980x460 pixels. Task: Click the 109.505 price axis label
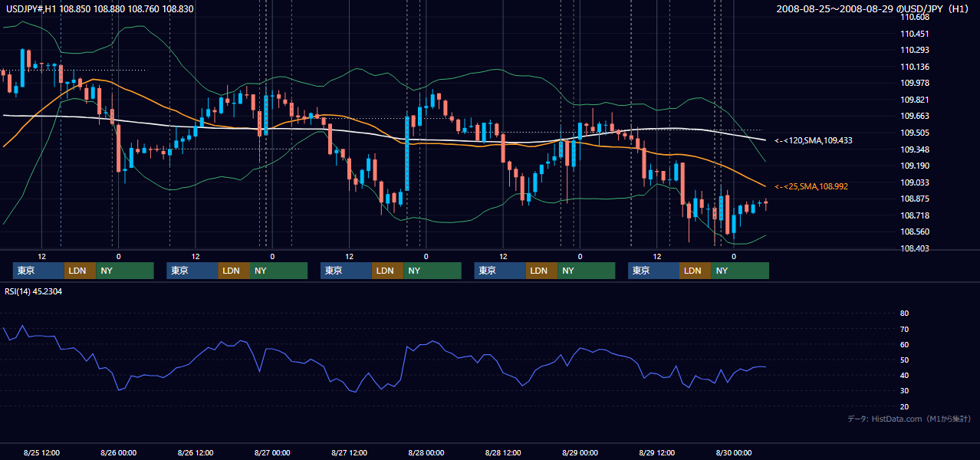tap(915, 133)
